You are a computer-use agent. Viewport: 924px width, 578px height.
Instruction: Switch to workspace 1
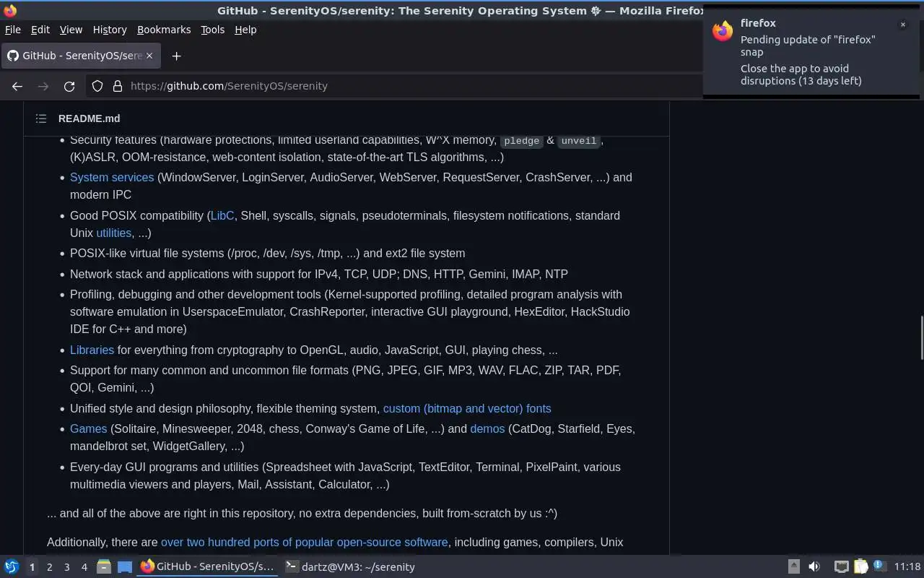(32, 567)
